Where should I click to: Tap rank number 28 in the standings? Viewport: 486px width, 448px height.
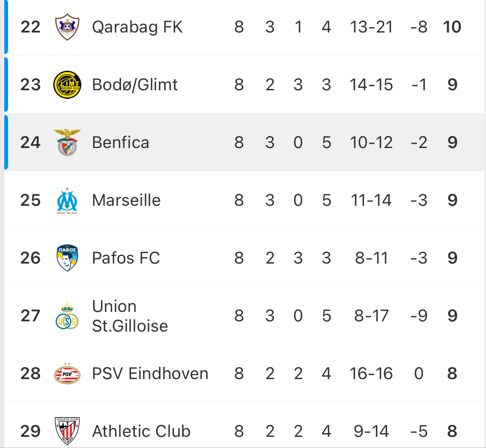(x=30, y=374)
